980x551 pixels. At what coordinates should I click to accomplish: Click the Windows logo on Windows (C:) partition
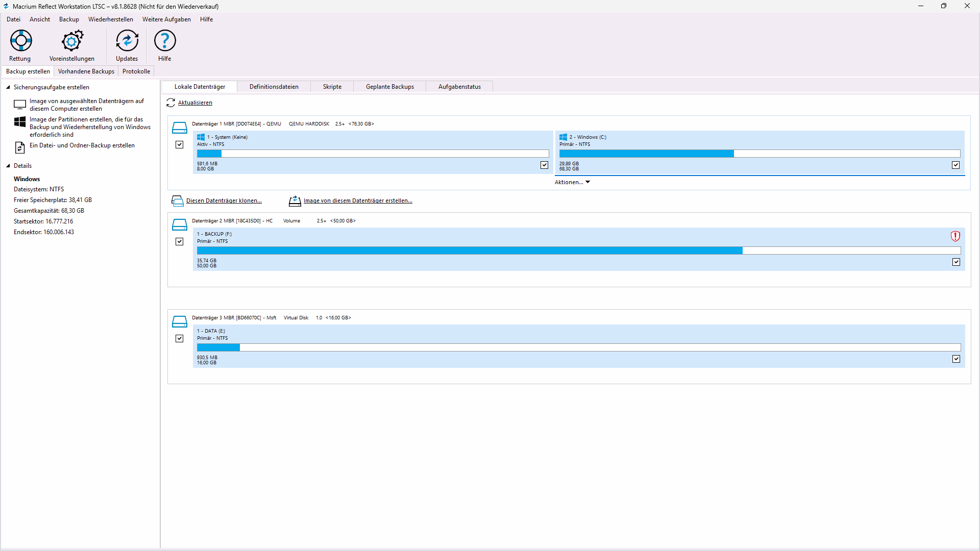pyautogui.click(x=563, y=137)
